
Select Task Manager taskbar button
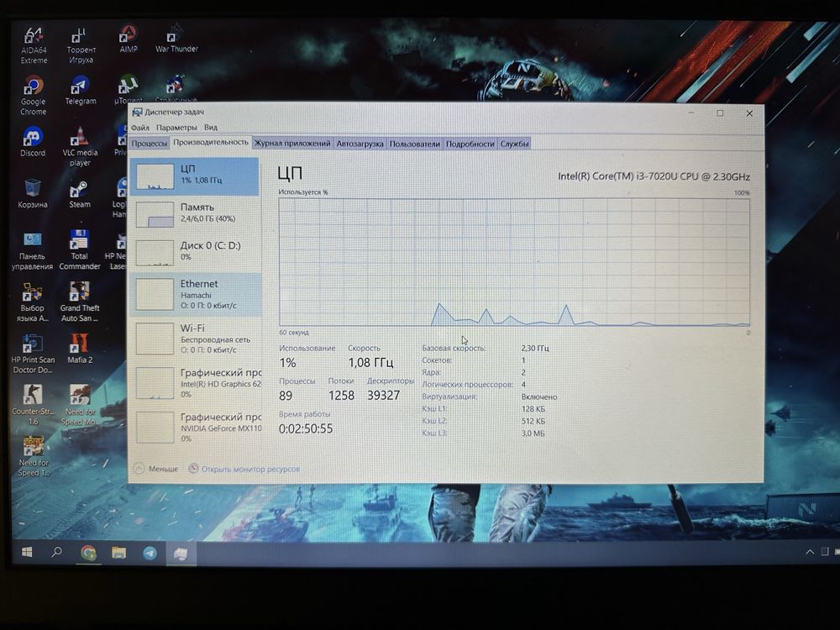[181, 554]
